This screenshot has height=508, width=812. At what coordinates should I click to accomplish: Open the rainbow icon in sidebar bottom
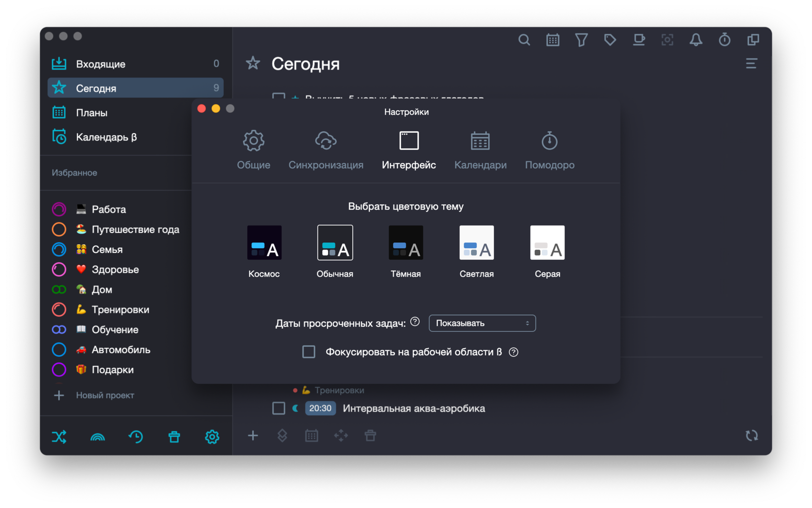[x=98, y=437]
